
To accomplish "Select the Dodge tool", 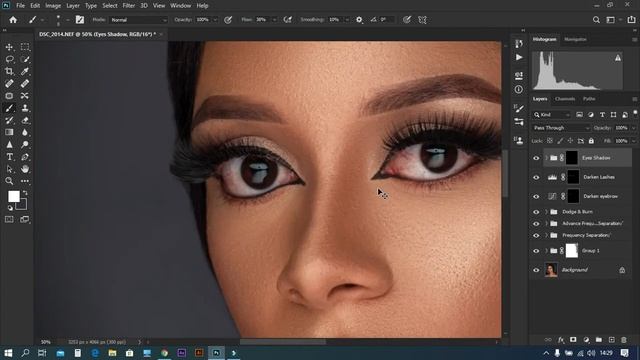I will tap(25, 144).
